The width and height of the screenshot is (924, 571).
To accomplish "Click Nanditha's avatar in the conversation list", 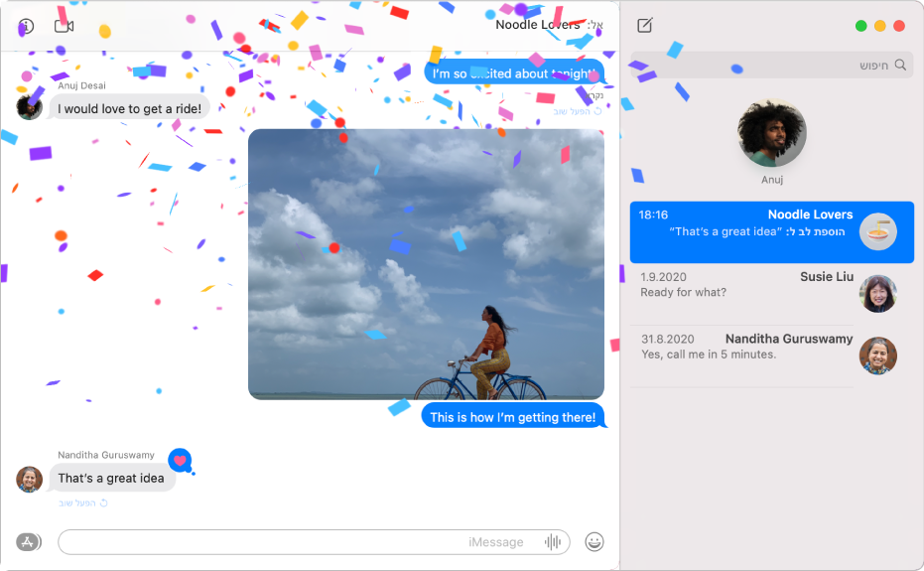I will (x=878, y=356).
